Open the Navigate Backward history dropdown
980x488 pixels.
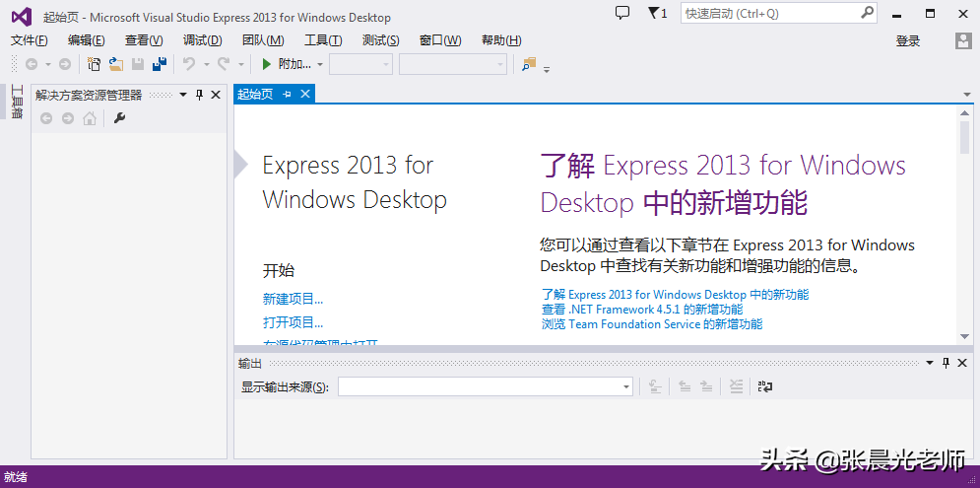point(47,64)
